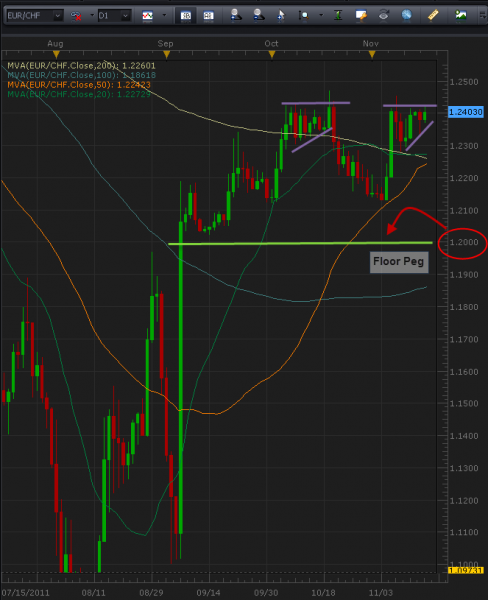The image size is (488, 600).
Task: Click the Sep month marker triangle
Action: coord(166,55)
